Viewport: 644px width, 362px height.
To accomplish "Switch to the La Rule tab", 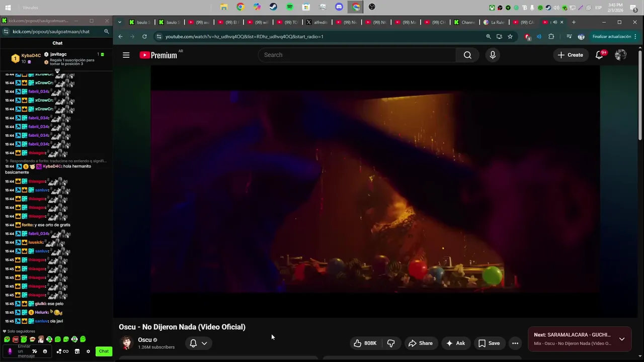I will [495, 22].
